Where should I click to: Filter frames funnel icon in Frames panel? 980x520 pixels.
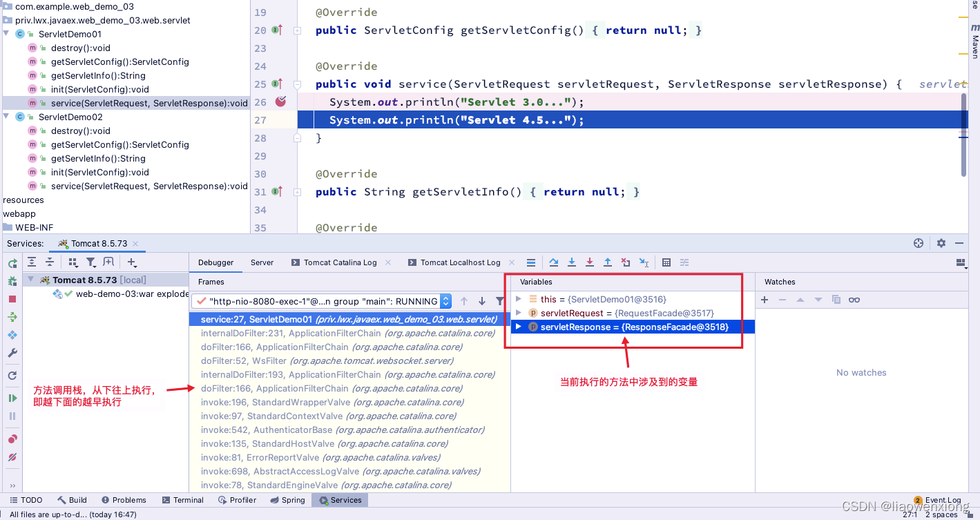(500, 301)
